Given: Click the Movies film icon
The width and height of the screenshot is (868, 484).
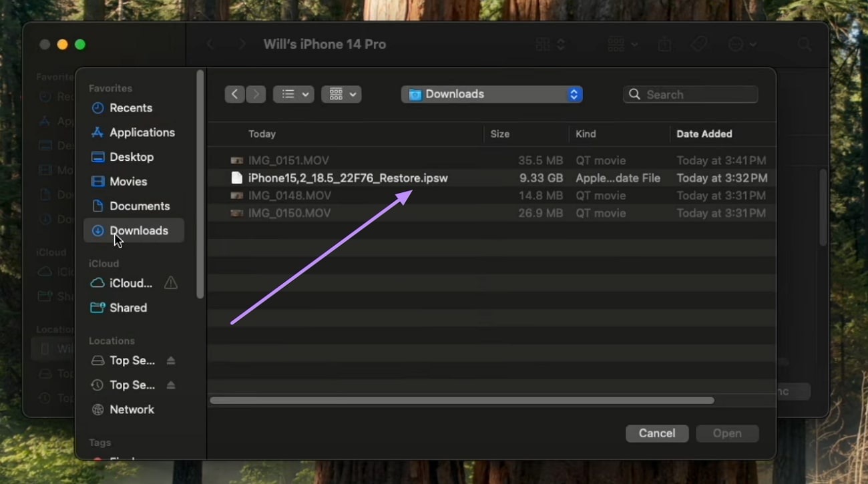Looking at the screenshot, I should [97, 182].
